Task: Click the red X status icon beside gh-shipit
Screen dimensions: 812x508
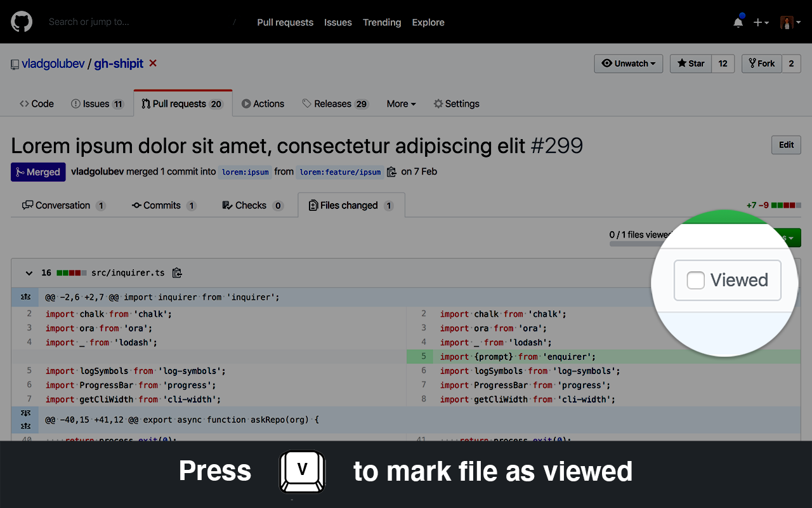Action: click(153, 63)
